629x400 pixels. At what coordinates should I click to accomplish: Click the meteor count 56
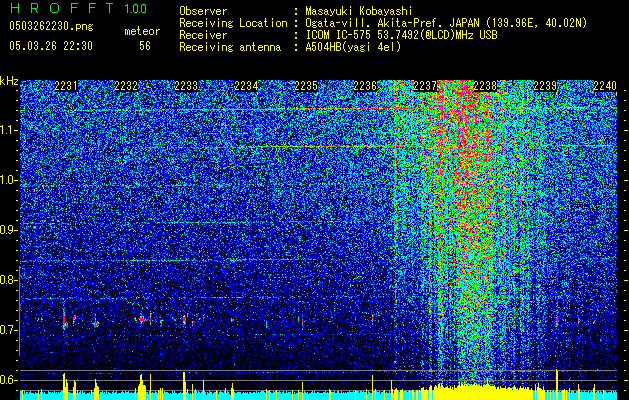[x=145, y=46]
